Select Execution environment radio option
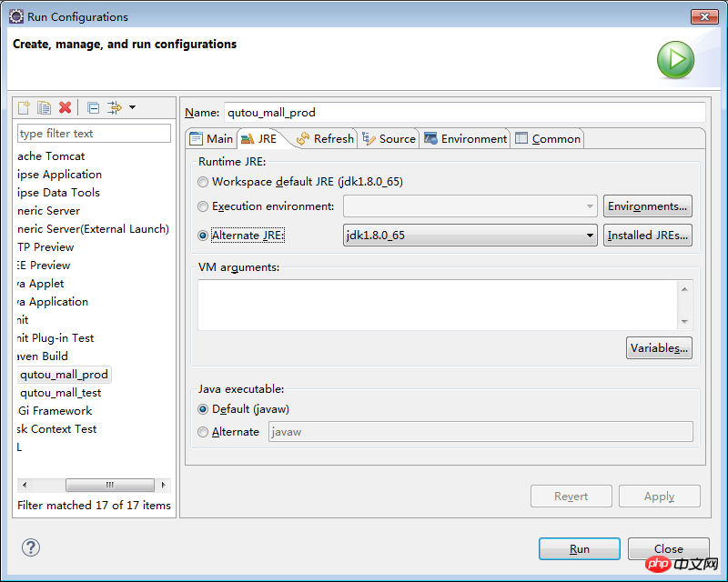The image size is (728, 582). 203,206
